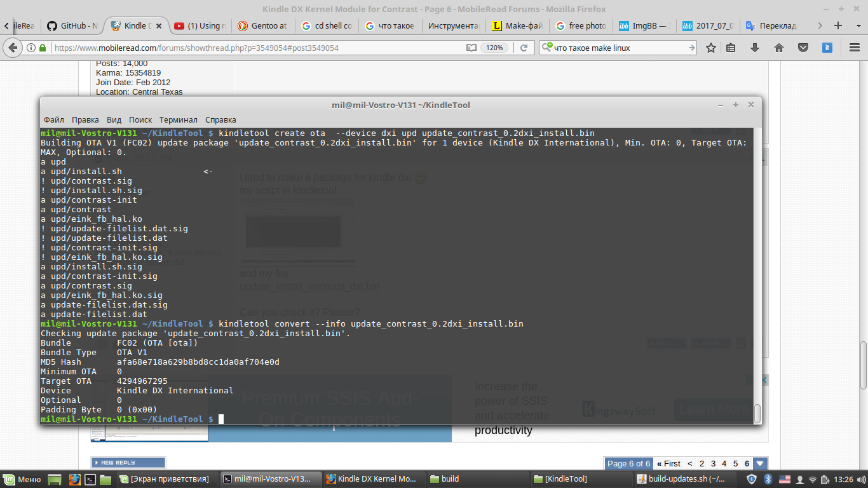Adjust the 120% zoom level indicator

(496, 48)
